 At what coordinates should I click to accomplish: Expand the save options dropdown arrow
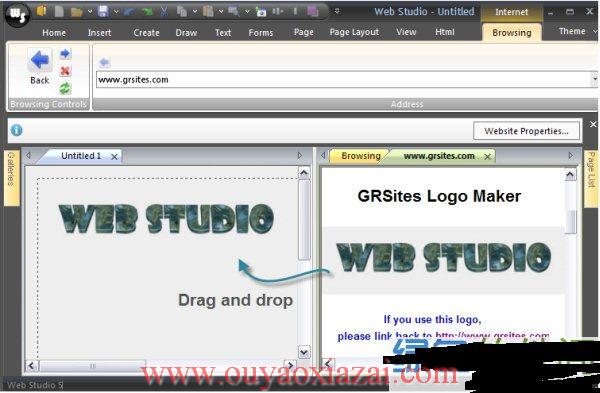(116, 12)
